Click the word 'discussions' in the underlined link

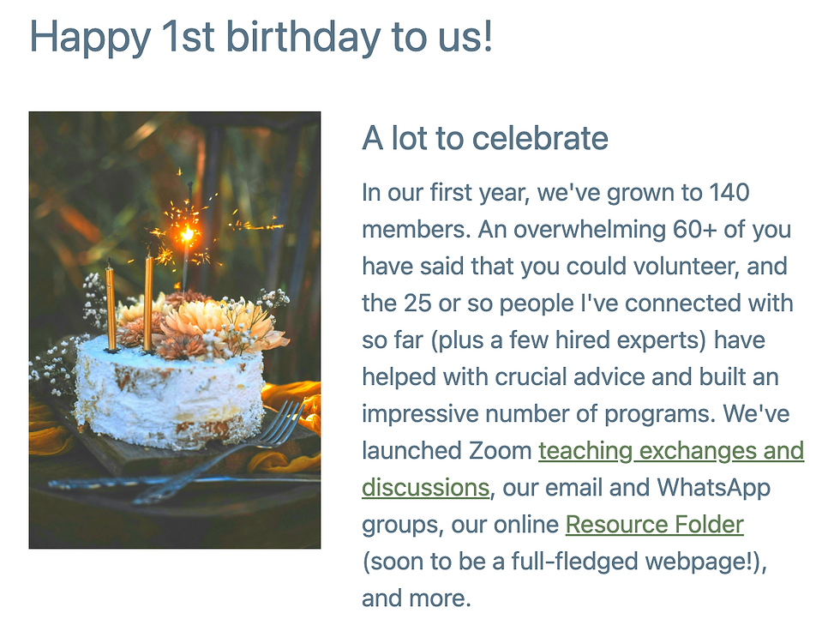(x=426, y=488)
